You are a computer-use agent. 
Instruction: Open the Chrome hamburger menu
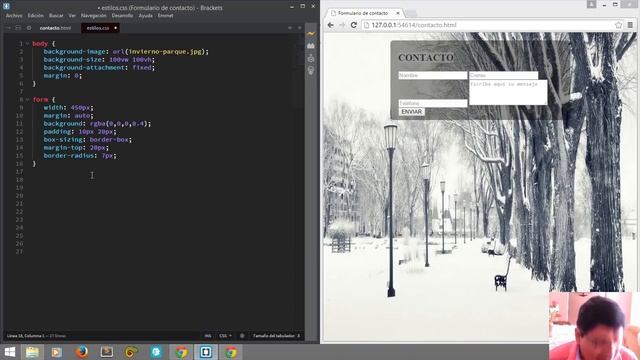coord(630,25)
